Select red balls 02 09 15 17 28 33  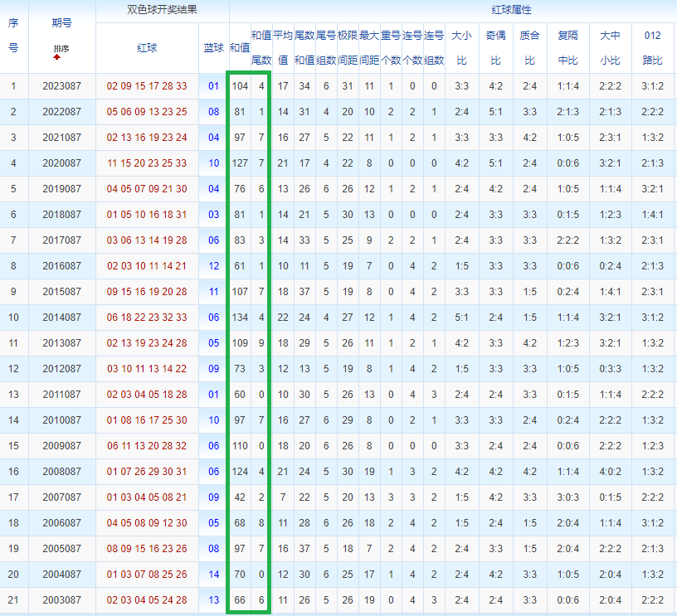(x=147, y=86)
